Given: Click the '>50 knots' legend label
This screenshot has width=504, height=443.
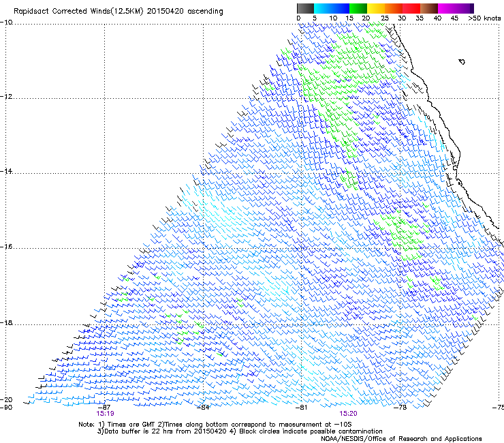Looking at the screenshot, I should [x=484, y=18].
